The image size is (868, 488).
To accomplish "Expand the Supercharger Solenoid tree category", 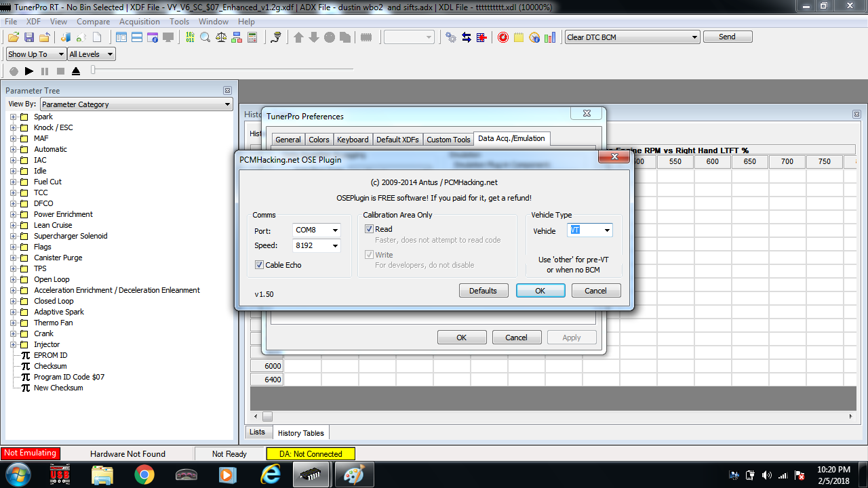I will (13, 236).
